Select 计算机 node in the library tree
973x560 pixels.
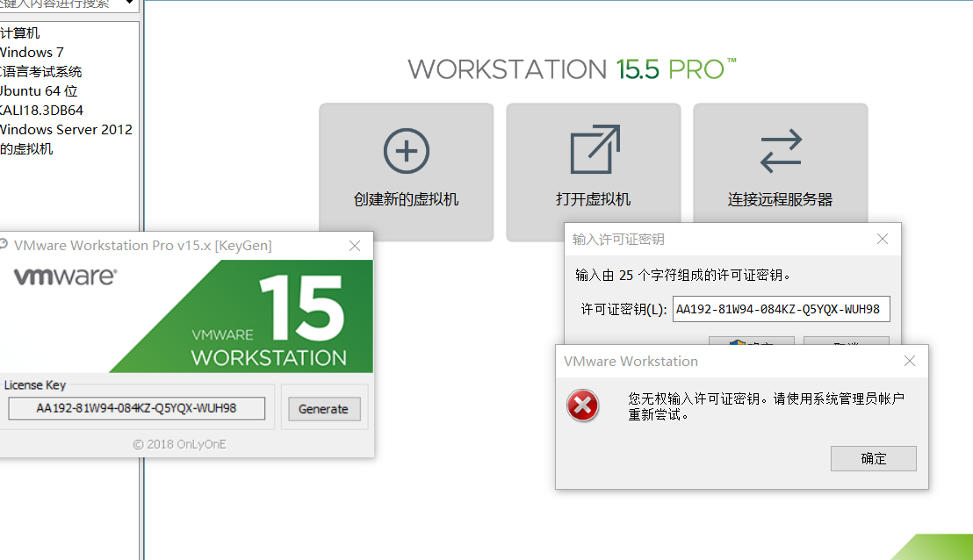tap(20, 32)
